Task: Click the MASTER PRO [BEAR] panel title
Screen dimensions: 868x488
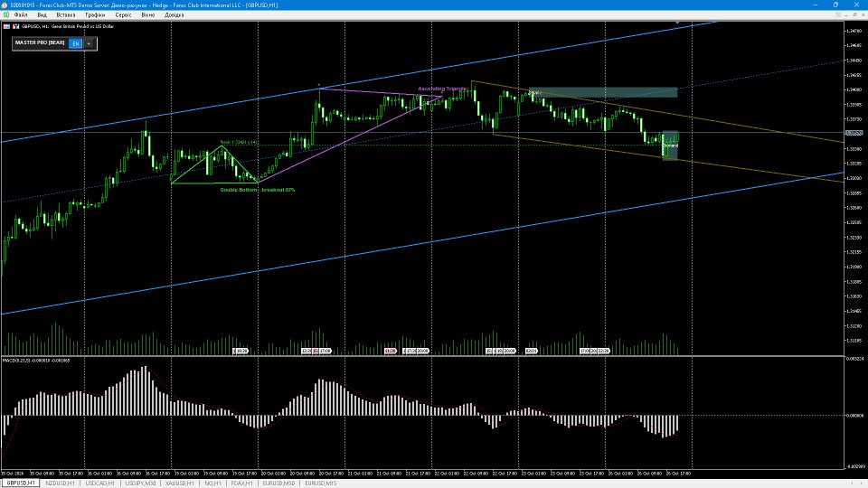Action: (x=40, y=42)
